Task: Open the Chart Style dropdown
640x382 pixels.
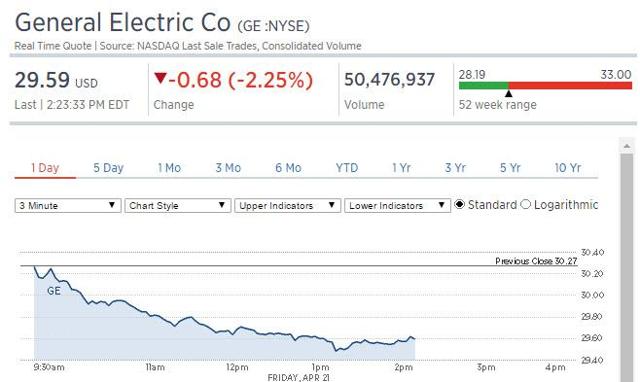Action: click(x=178, y=205)
